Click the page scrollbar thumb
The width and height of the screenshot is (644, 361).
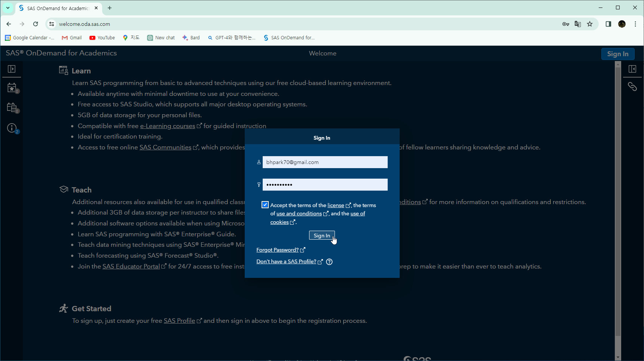(618, 201)
